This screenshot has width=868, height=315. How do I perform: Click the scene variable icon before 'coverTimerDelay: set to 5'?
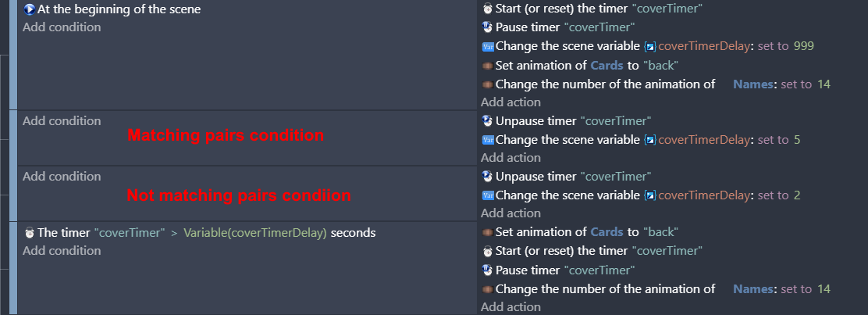(x=650, y=140)
